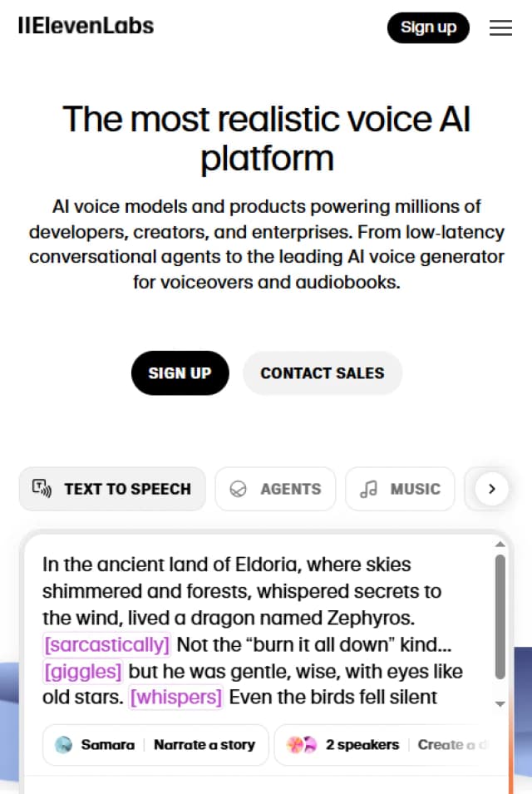Select the Text to Speech tab
Image resolution: width=532 pixels, height=794 pixels.
click(x=112, y=489)
